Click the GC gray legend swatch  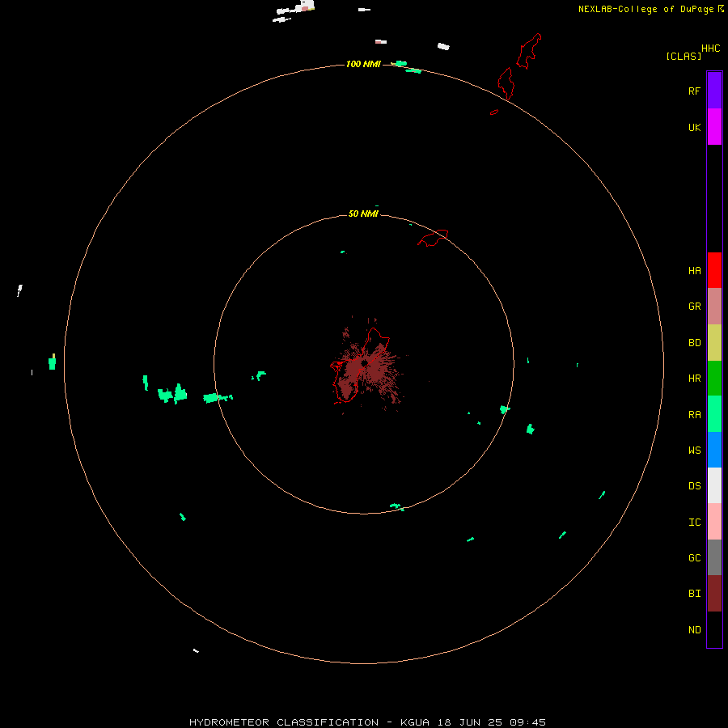click(714, 557)
